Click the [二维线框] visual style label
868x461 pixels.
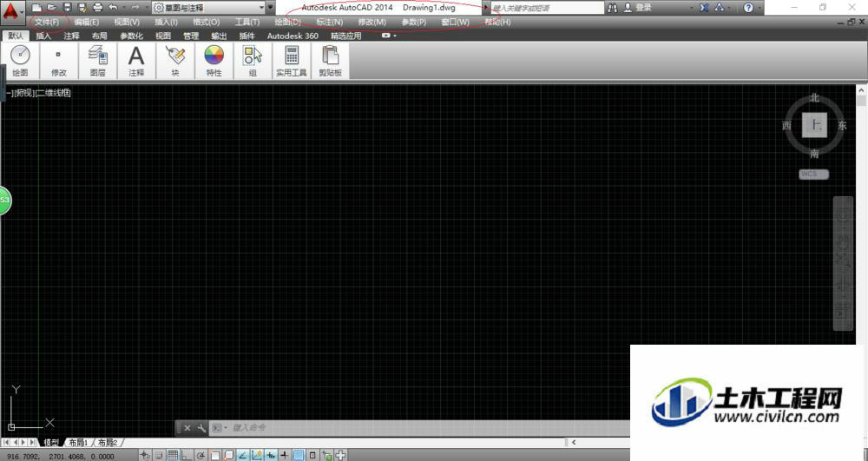[x=53, y=93]
